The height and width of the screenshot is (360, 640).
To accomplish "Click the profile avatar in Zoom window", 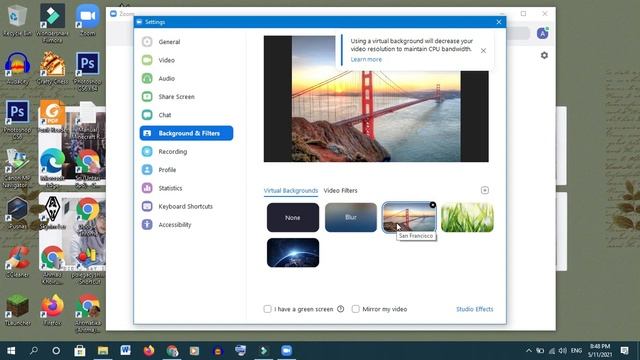I will pos(542,33).
